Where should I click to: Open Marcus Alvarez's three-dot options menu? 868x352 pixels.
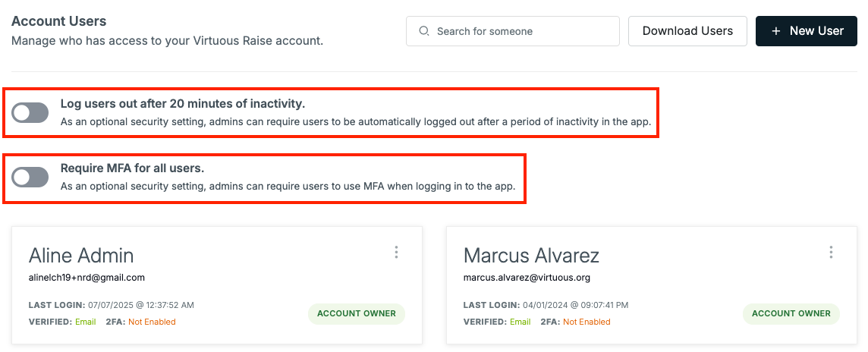(x=831, y=253)
